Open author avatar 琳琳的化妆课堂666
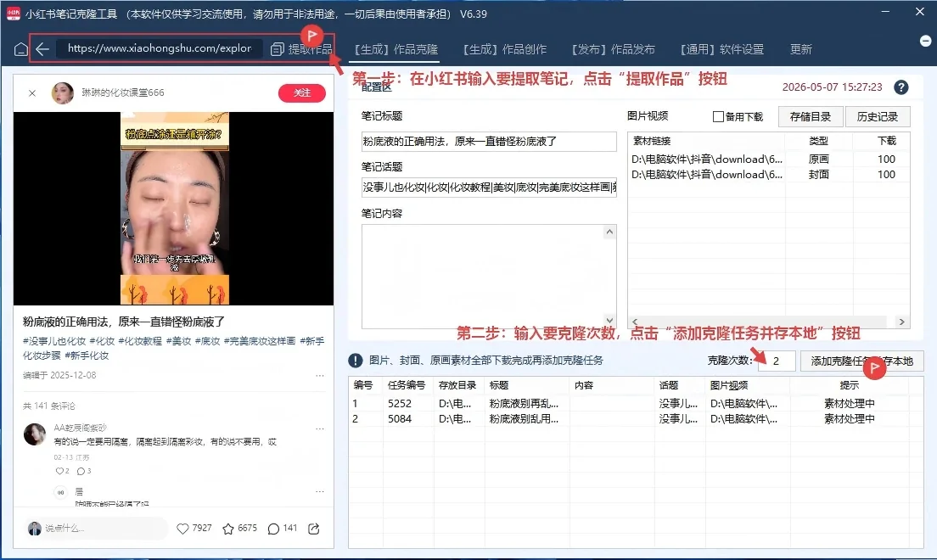Viewport: 937px width, 560px height. [62, 92]
